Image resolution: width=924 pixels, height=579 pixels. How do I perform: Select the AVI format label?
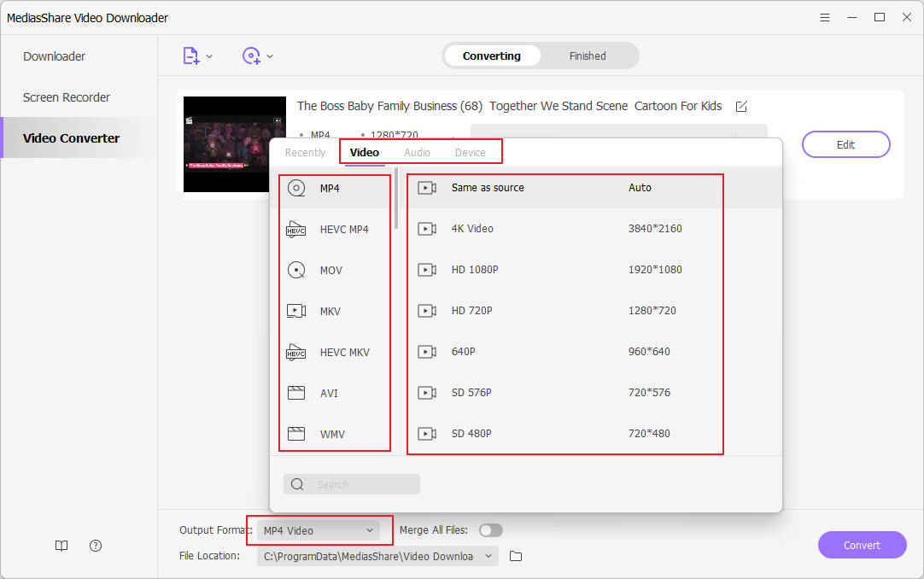pyautogui.click(x=329, y=393)
